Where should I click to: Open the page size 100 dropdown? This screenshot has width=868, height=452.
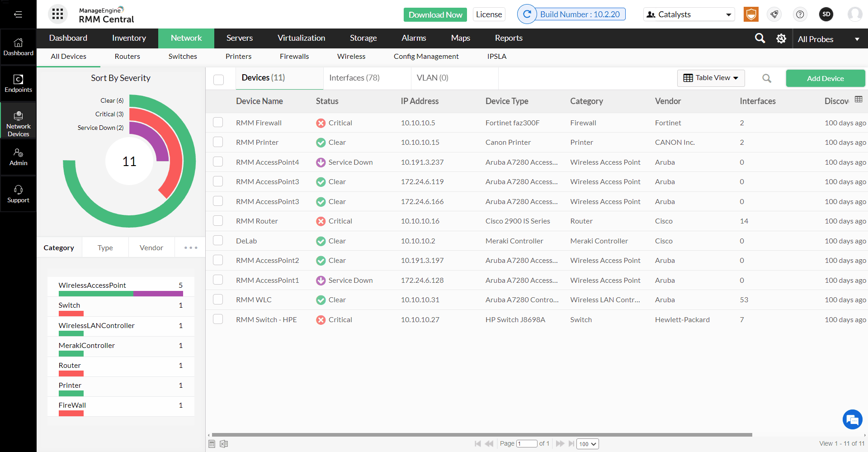coord(587,444)
